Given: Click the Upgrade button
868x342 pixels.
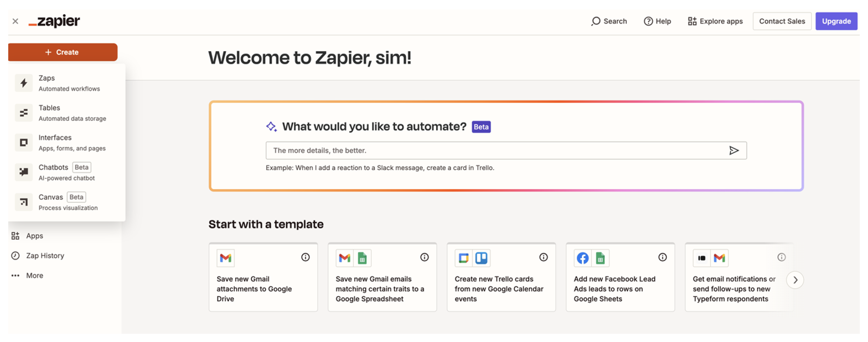Looking at the screenshot, I should tap(836, 21).
